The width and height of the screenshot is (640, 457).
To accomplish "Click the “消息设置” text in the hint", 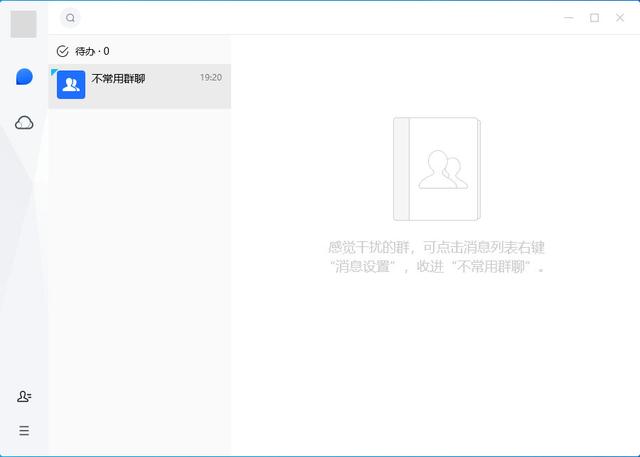I will pyautogui.click(x=367, y=267).
